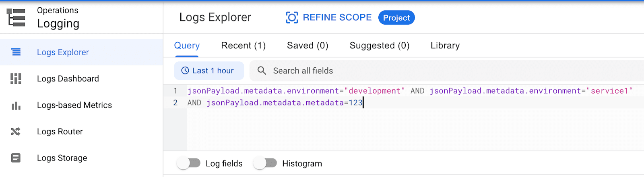This screenshot has height=177, width=644.
Task: Click the Logs Explorer page title
Action: tap(215, 17)
